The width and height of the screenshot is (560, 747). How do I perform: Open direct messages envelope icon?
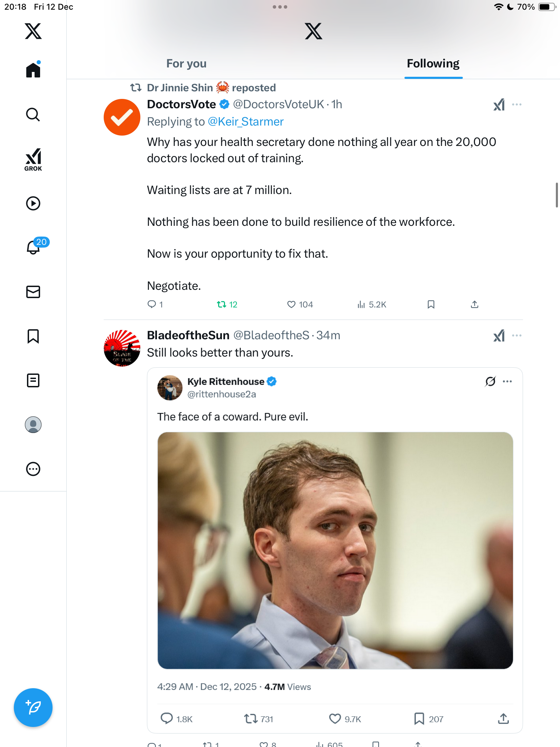[33, 292]
